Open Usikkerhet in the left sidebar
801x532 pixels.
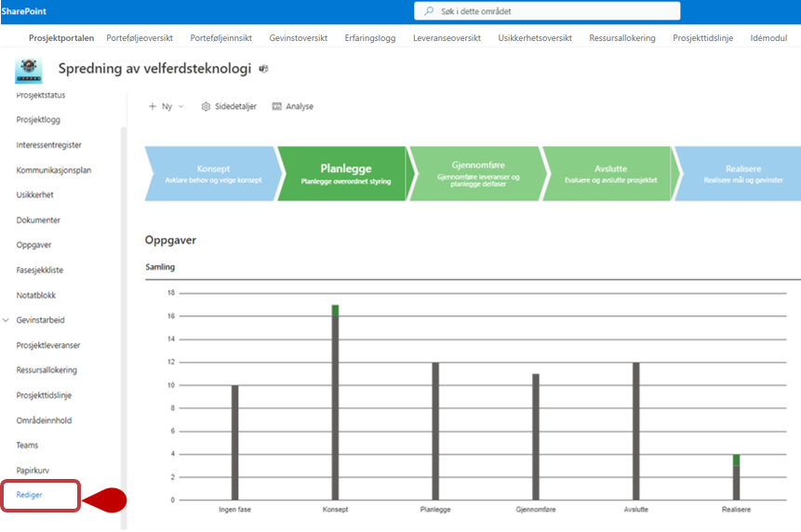(x=34, y=195)
